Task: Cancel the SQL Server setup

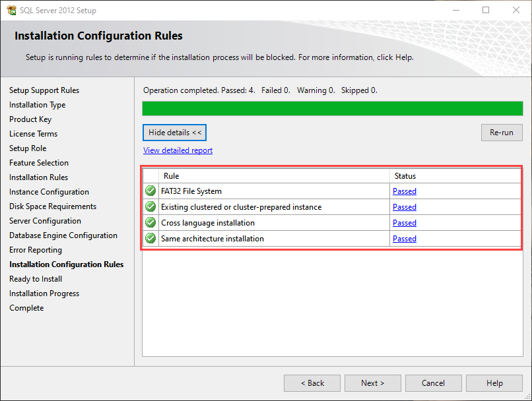Action: click(433, 383)
